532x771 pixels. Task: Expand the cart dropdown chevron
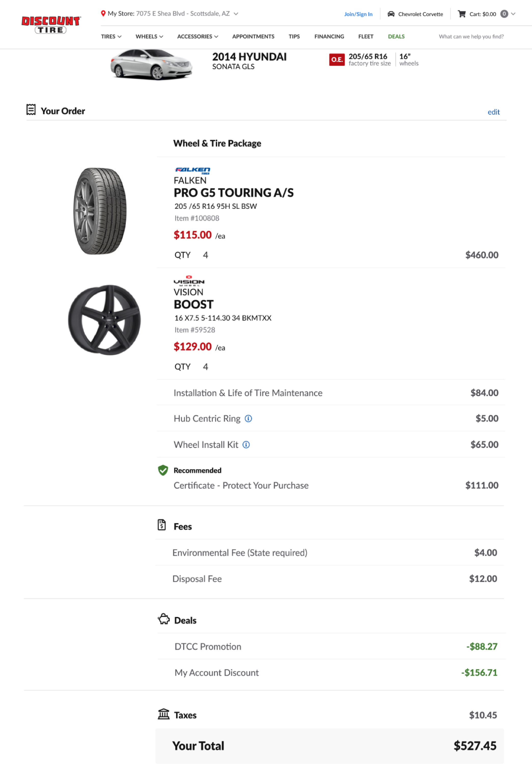(513, 14)
